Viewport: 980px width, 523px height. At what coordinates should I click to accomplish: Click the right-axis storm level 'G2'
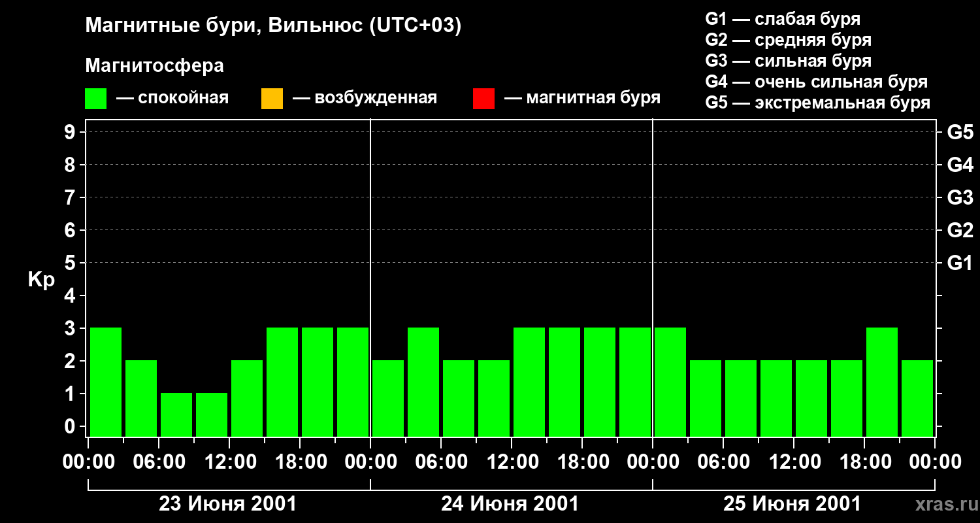point(960,230)
